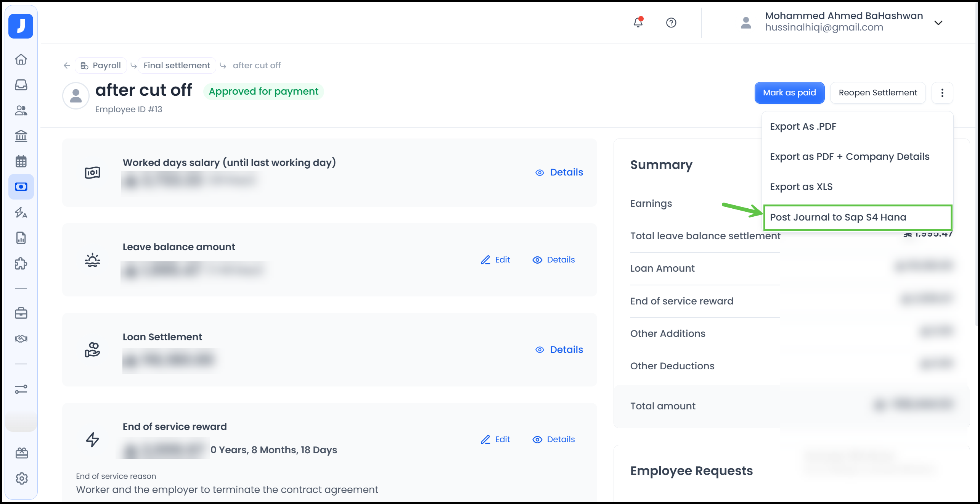Toggle the three-dot more options menu
The height and width of the screenshot is (504, 980).
942,93
